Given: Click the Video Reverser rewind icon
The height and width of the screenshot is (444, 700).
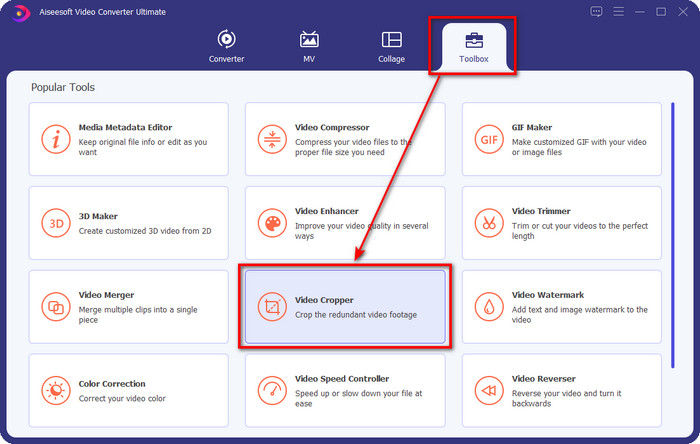Looking at the screenshot, I should (x=489, y=390).
